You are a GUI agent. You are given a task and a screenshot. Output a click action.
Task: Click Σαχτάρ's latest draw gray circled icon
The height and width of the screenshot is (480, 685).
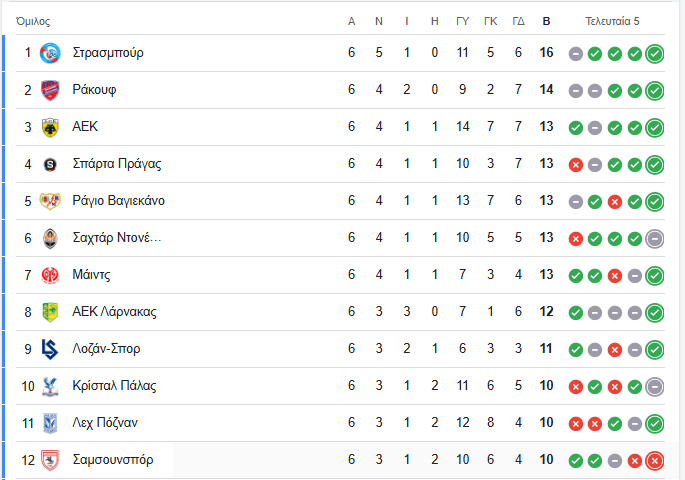654,239
